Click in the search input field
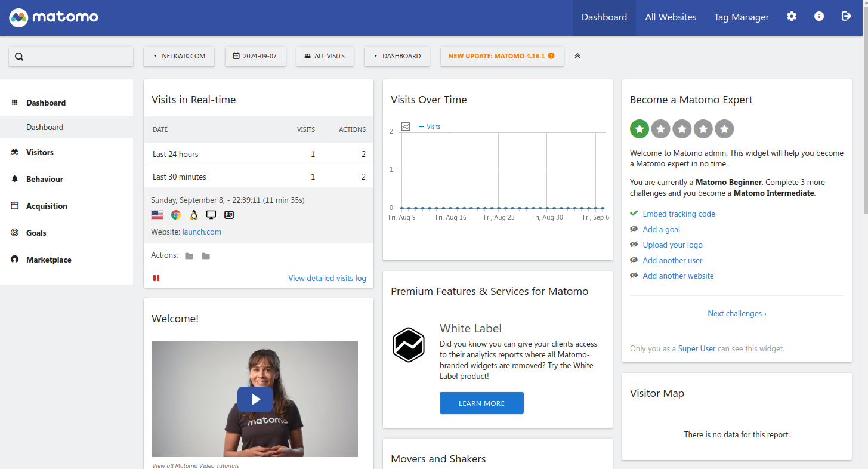 point(71,57)
